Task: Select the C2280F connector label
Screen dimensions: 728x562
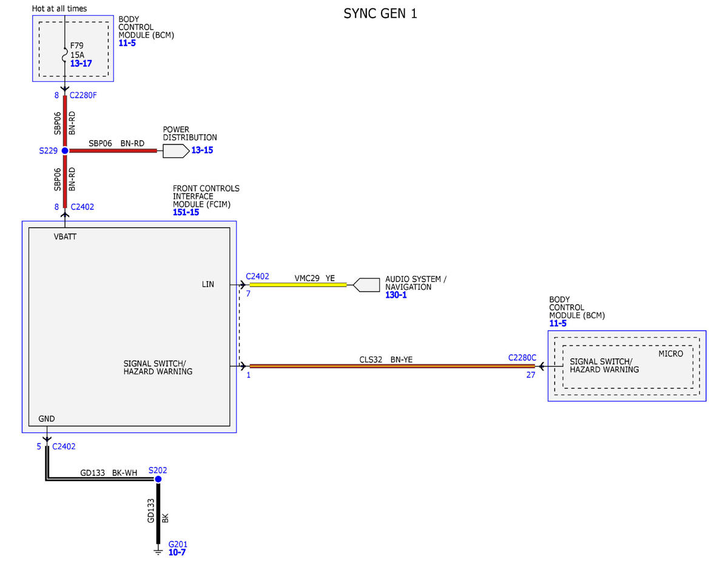Action: click(84, 95)
